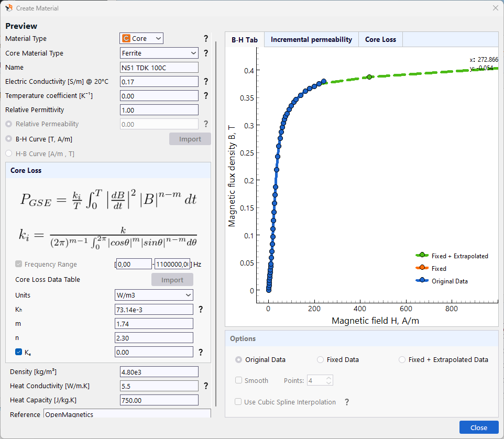Open the Material Type dropdown showing Core
The image size is (504, 439).
[141, 38]
